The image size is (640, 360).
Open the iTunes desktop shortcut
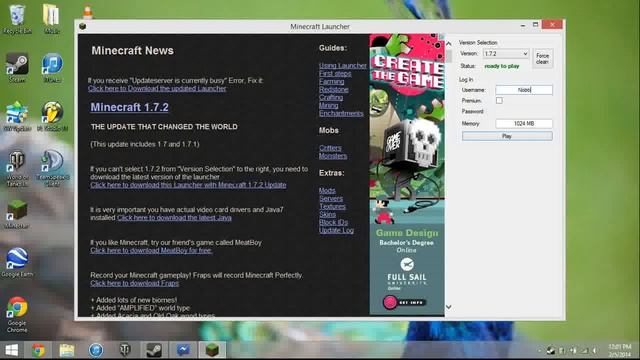52,67
